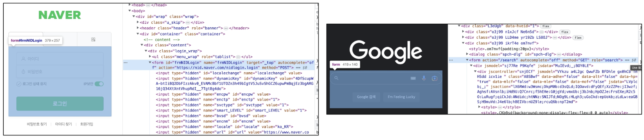The width and height of the screenshot is (644, 140).
Task: Select the hidden input dynamicKey row
Action: click(x=235, y=84)
